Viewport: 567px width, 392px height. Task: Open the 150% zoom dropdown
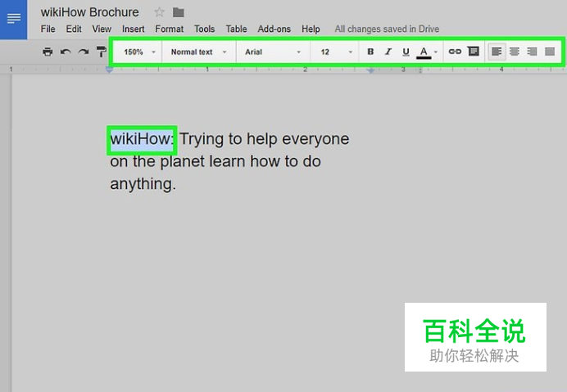coord(139,52)
